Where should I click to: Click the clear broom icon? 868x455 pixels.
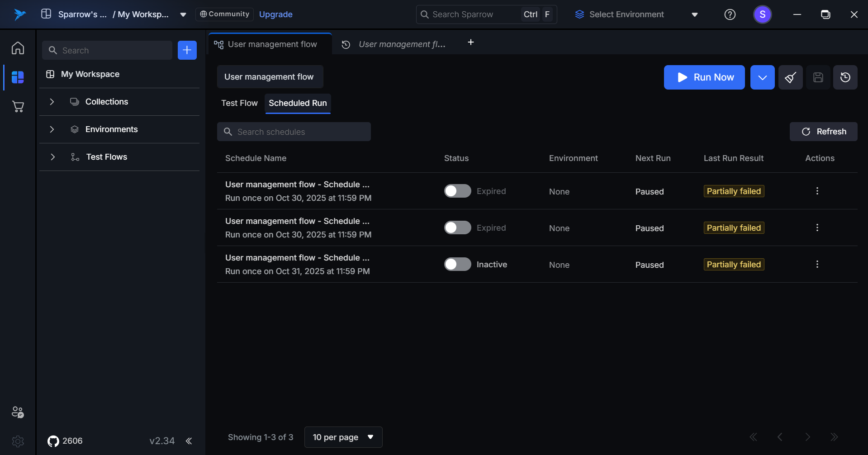pyautogui.click(x=790, y=77)
